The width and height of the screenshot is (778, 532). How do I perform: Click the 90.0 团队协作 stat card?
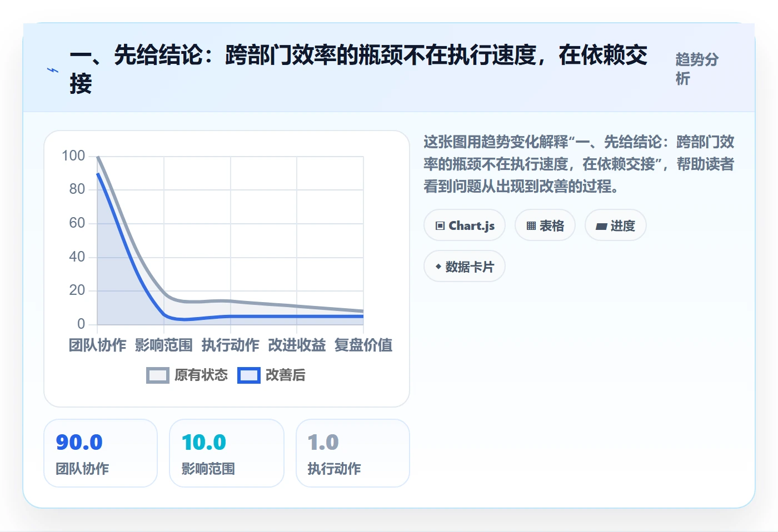[101, 453]
